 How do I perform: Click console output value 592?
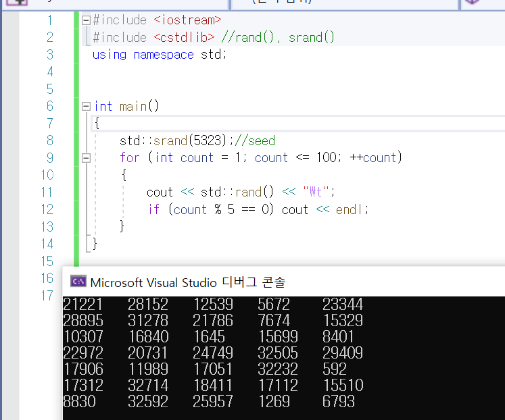[335, 369]
